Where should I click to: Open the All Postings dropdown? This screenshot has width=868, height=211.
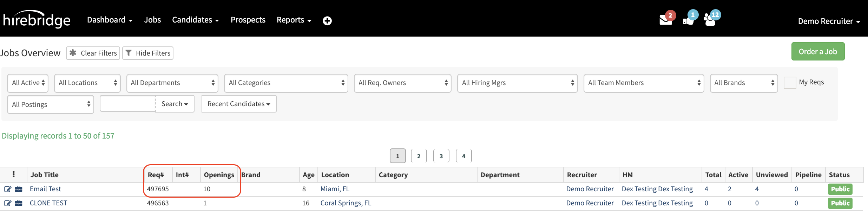(51, 104)
